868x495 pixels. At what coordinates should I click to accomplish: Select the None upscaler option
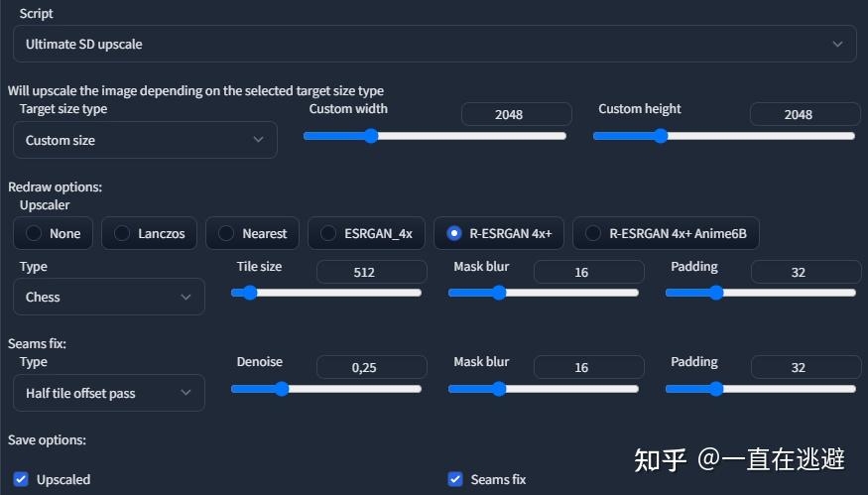point(54,233)
